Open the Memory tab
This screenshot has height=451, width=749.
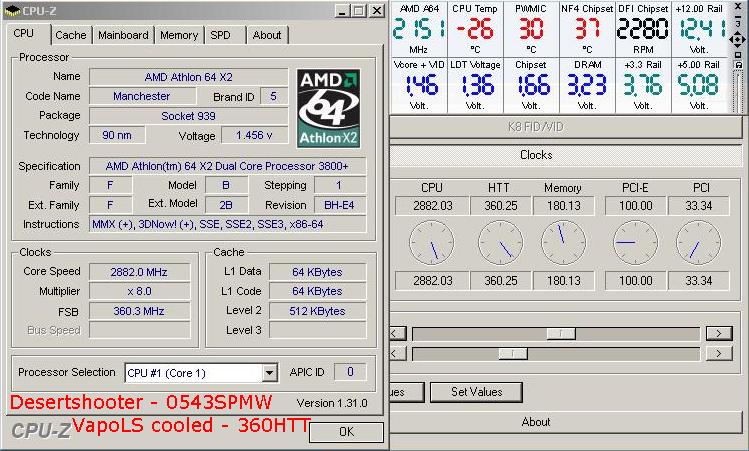[x=179, y=35]
